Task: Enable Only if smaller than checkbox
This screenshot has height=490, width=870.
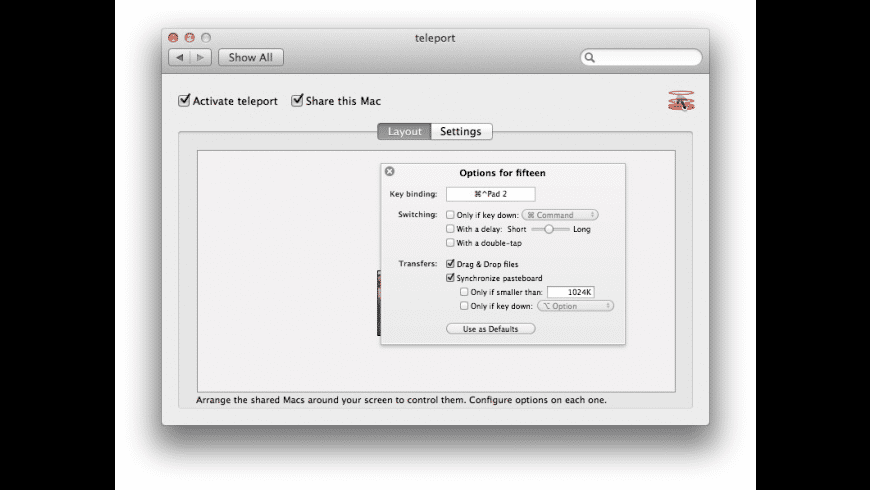Action: (464, 292)
